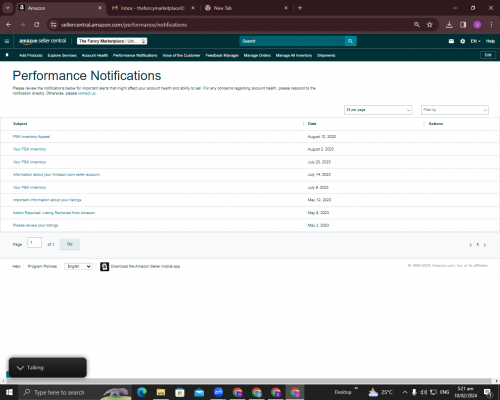Screen dimensions: 500x400
Task: Open File Explorer from taskbar
Action: click(161, 392)
